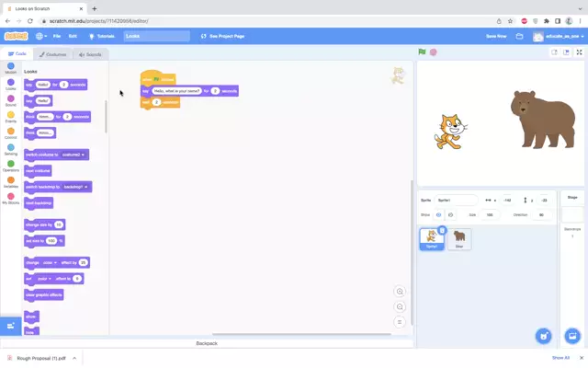This screenshot has height=368, width=588.
Task: Show all downloads in download bar
Action: point(560,358)
